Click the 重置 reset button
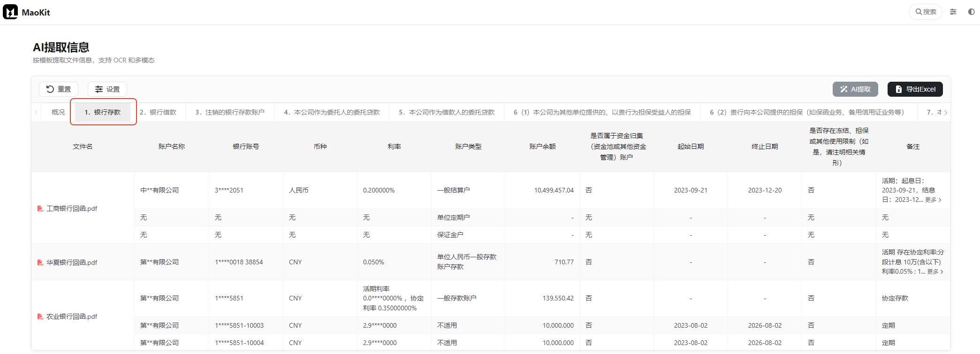 tap(59, 89)
